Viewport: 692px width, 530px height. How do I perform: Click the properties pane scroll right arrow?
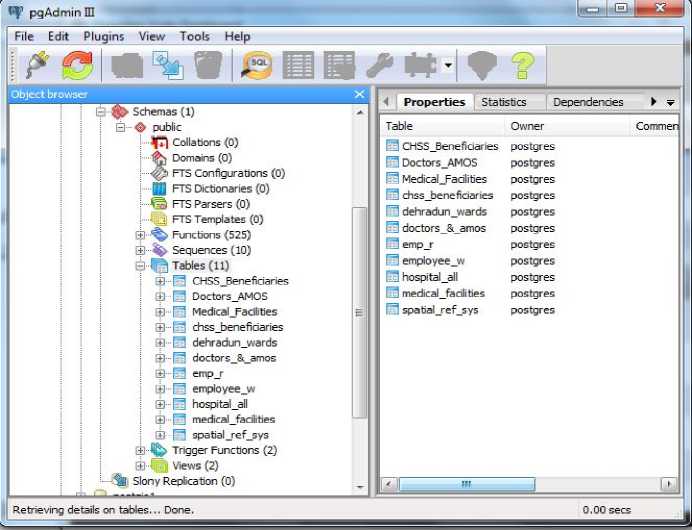(669, 484)
